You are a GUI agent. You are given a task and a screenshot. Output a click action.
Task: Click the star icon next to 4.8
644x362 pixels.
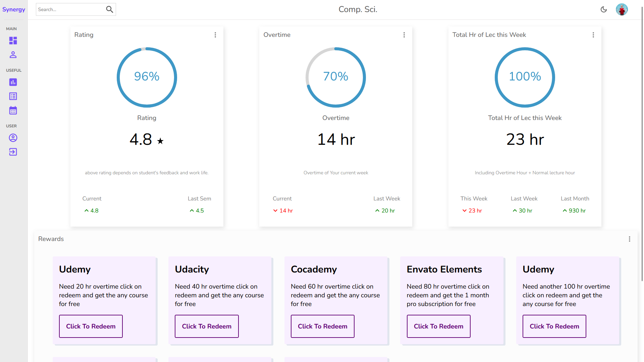pos(160,141)
